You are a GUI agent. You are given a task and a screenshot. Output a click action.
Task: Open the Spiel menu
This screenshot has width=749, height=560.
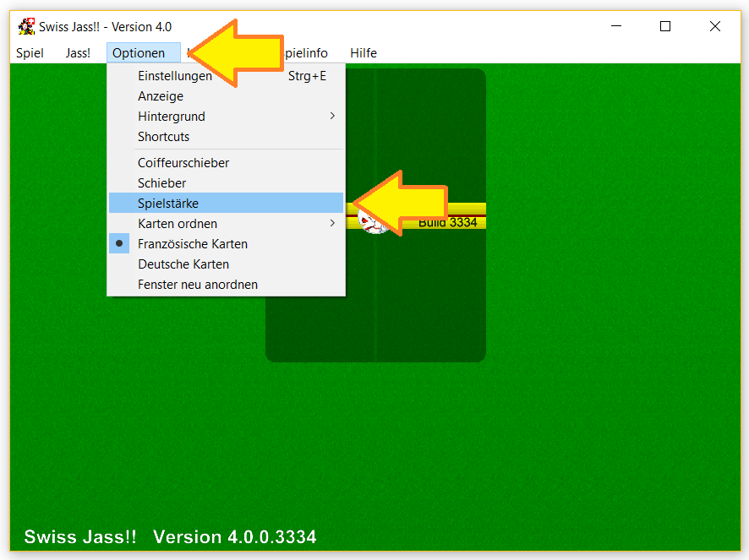(30, 53)
